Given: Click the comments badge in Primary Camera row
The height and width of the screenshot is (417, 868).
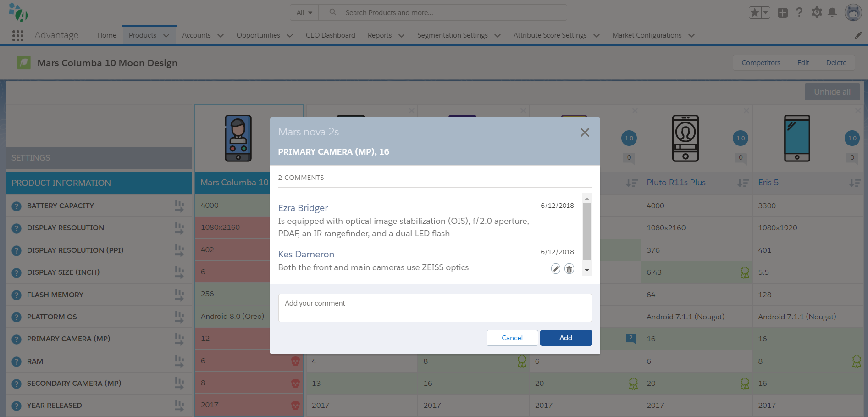Looking at the screenshot, I should [631, 339].
